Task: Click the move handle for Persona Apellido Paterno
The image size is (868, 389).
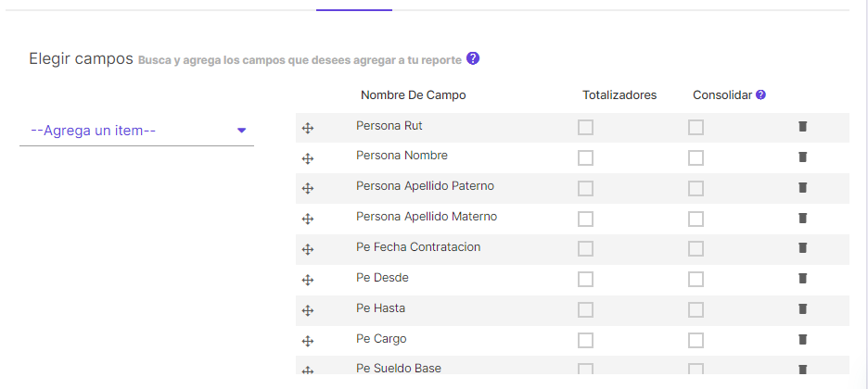Action: point(308,188)
